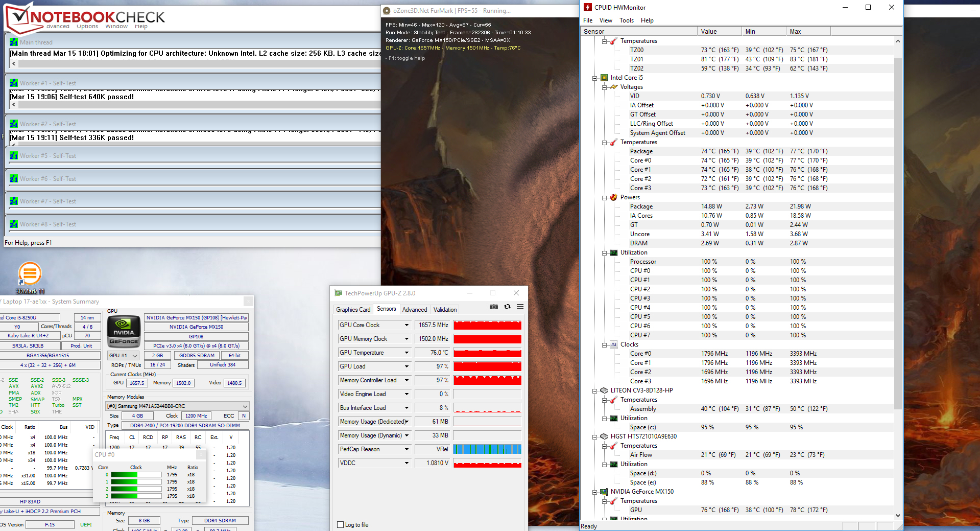Open the GPU-Z hamburger menu icon
This screenshot has width=980, height=531.
coord(520,307)
